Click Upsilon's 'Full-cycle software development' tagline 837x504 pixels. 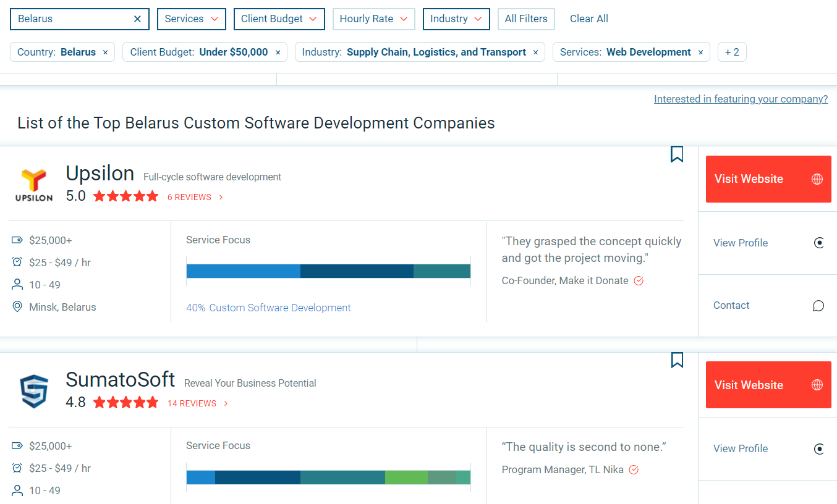[212, 177]
